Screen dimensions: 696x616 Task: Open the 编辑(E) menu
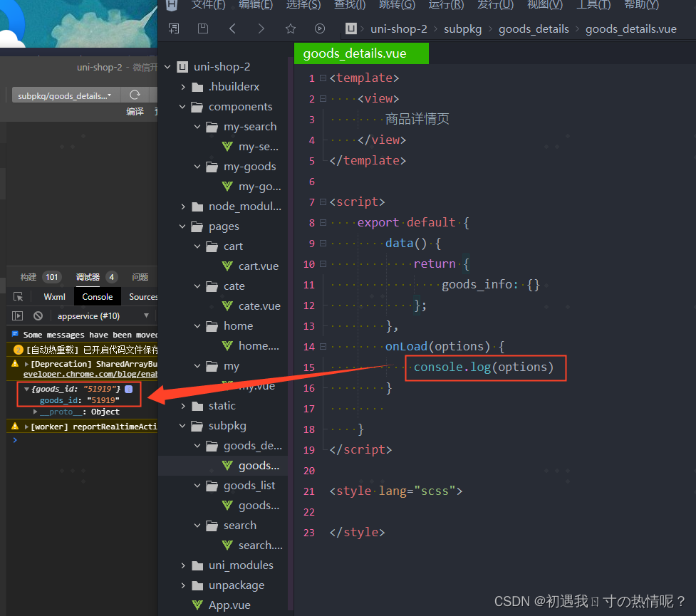tap(256, 5)
